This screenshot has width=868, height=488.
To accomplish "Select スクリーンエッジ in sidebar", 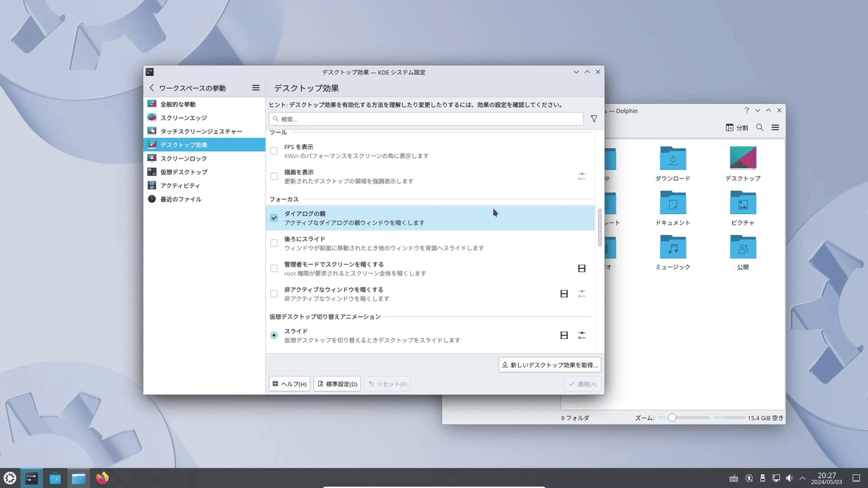I will point(205,117).
